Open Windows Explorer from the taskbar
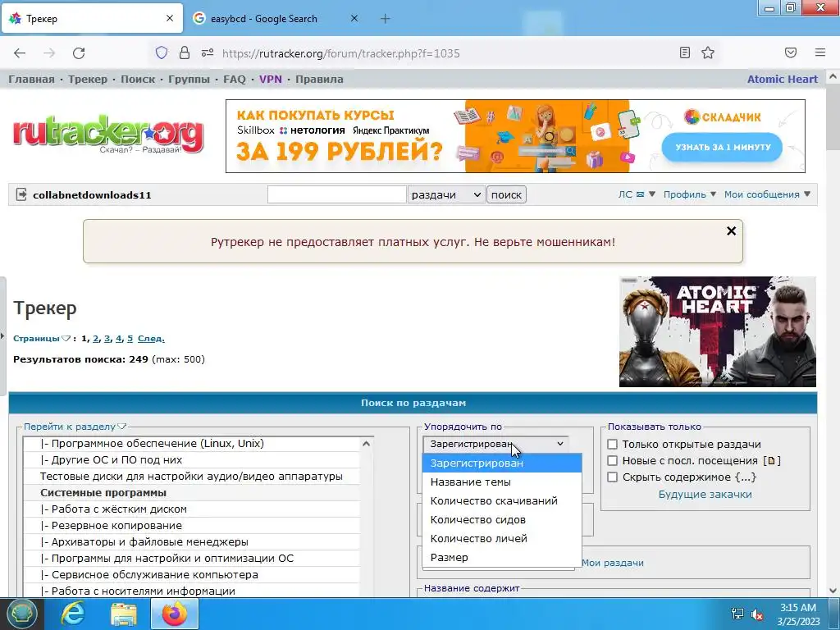 (124, 614)
